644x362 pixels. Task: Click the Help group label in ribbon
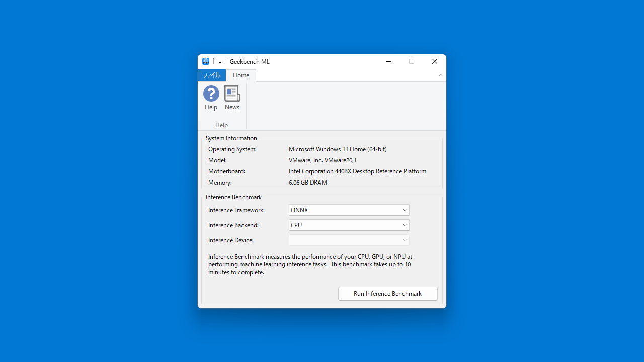pos(221,125)
